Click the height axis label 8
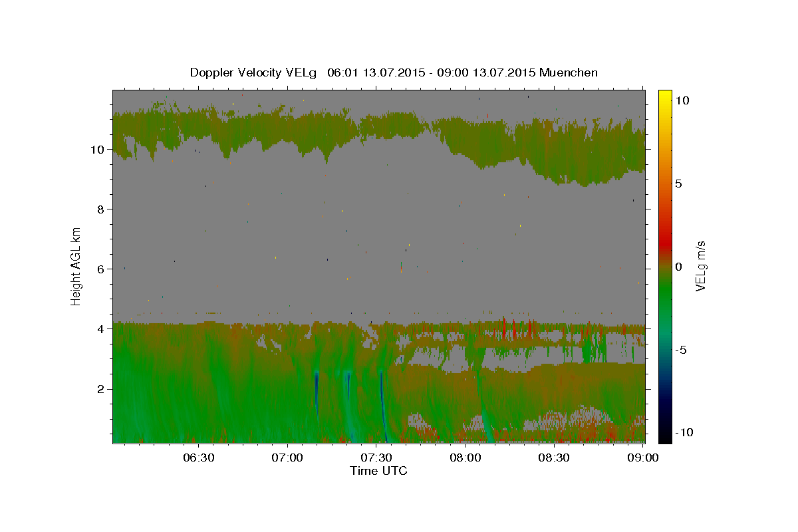Viewport: 798px width, 532px height. [100, 209]
